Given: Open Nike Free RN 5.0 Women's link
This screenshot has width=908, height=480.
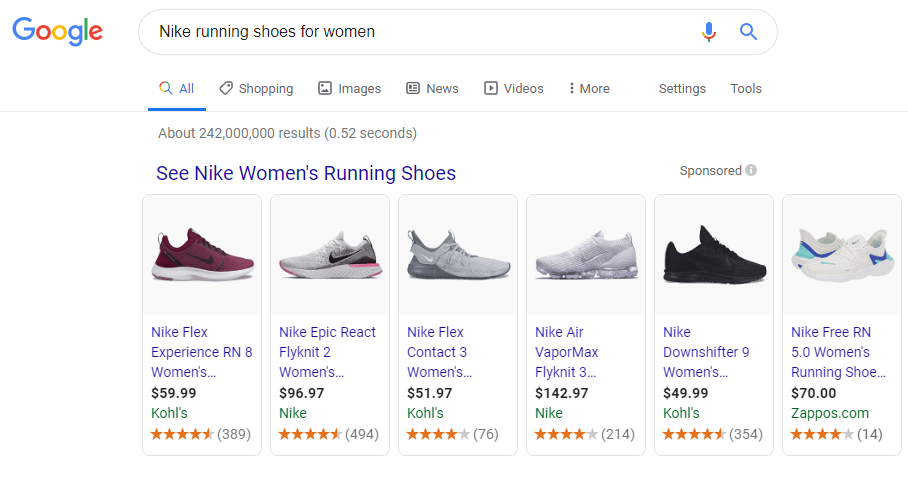Looking at the screenshot, I should coord(838,352).
